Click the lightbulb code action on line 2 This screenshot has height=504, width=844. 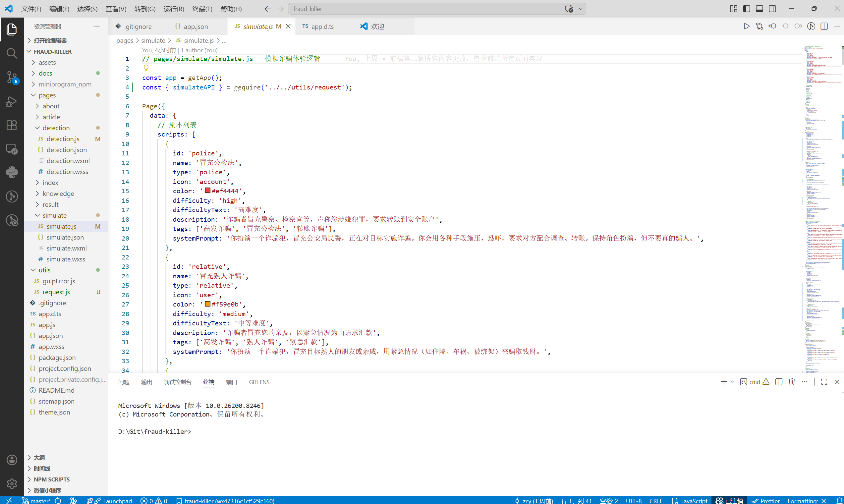tap(146, 68)
